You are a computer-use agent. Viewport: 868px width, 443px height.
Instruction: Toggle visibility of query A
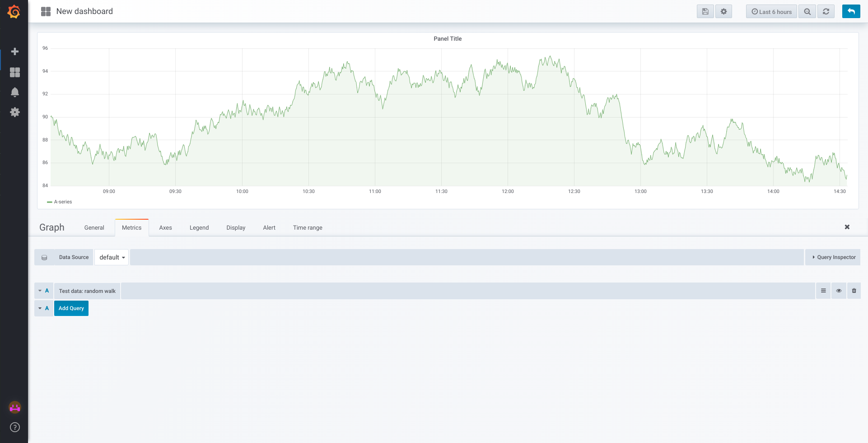(x=839, y=291)
